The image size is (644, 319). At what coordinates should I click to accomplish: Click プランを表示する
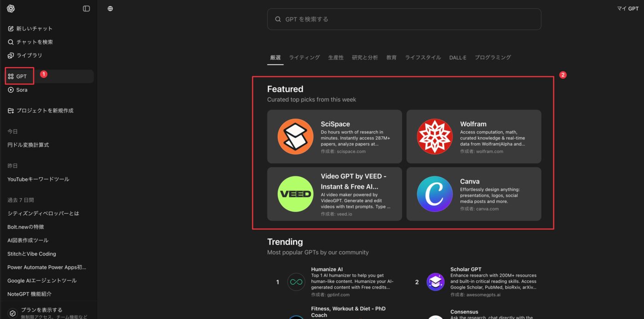41,310
